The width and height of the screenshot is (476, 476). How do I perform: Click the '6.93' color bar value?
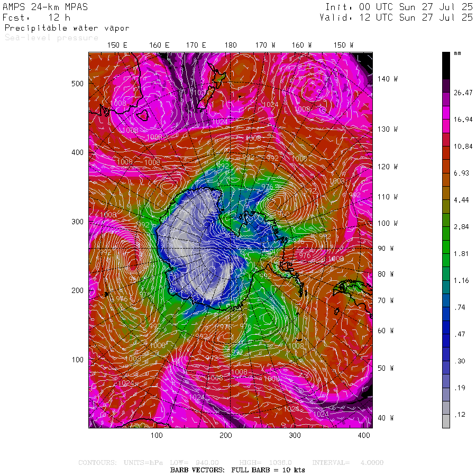[x=461, y=173]
